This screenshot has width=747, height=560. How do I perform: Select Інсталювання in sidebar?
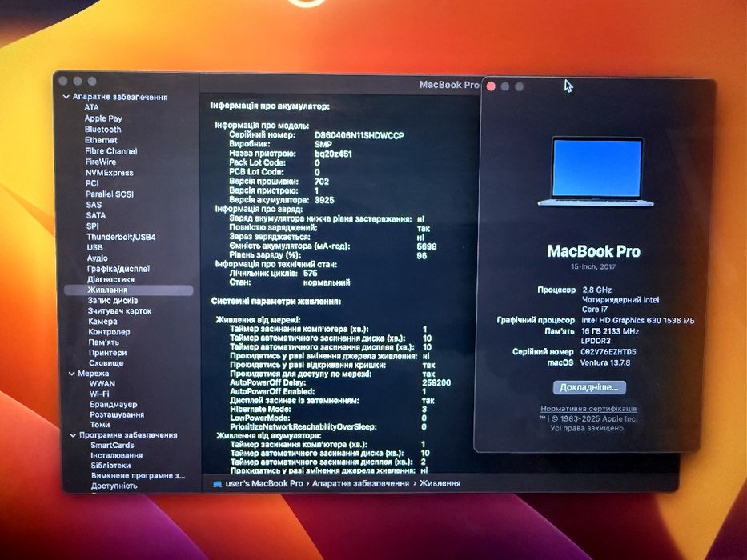117,455
